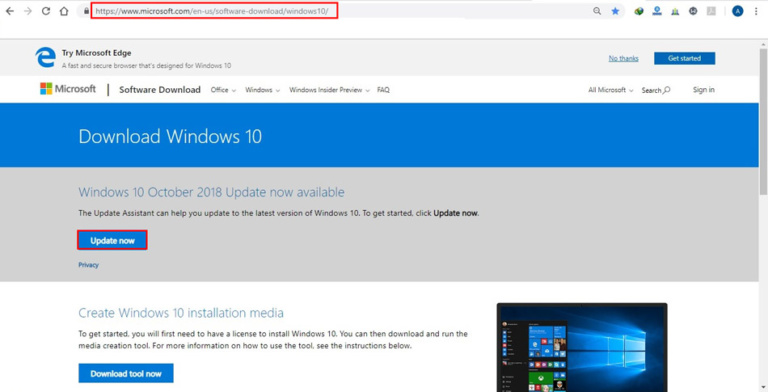The image size is (768, 392).
Task: Click the dark round extension icon
Action: click(x=693, y=11)
